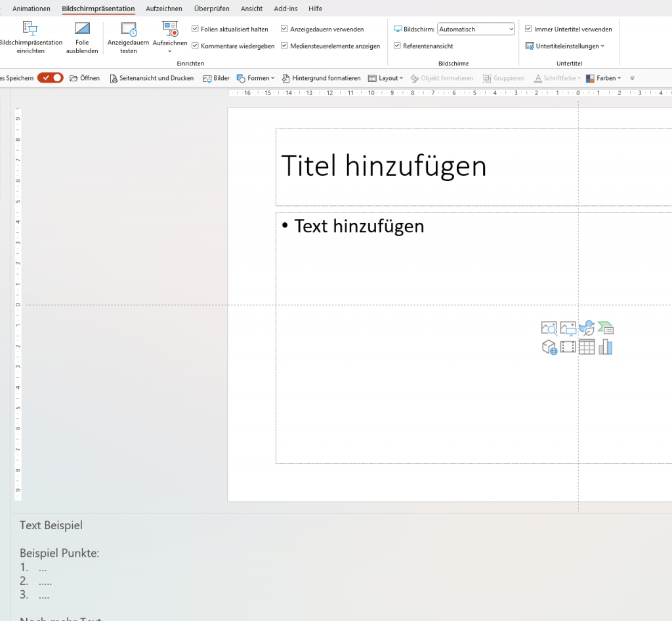Open the Bildschirm Automatisch combo box
Viewport: 672px width, 621px height.
click(476, 29)
